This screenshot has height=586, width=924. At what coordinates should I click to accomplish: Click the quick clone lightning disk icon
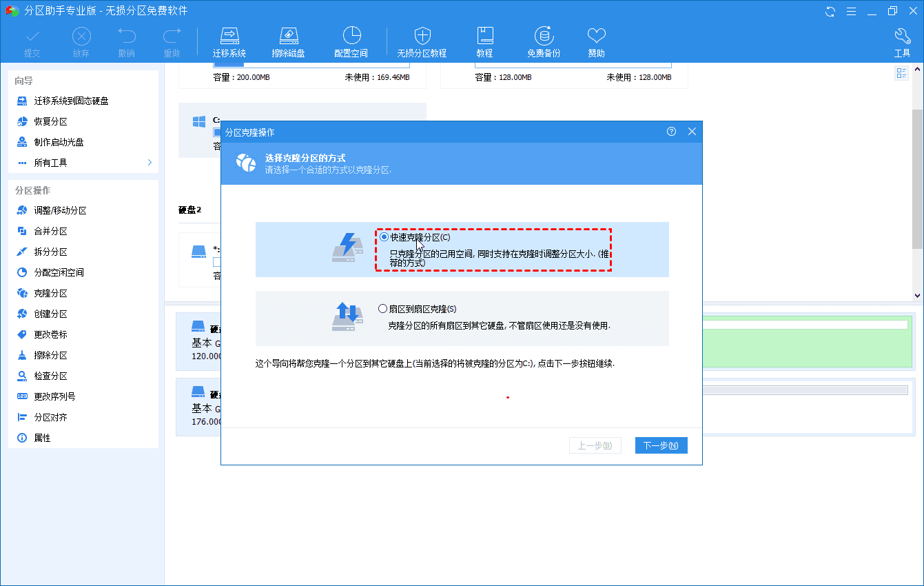pyautogui.click(x=348, y=247)
